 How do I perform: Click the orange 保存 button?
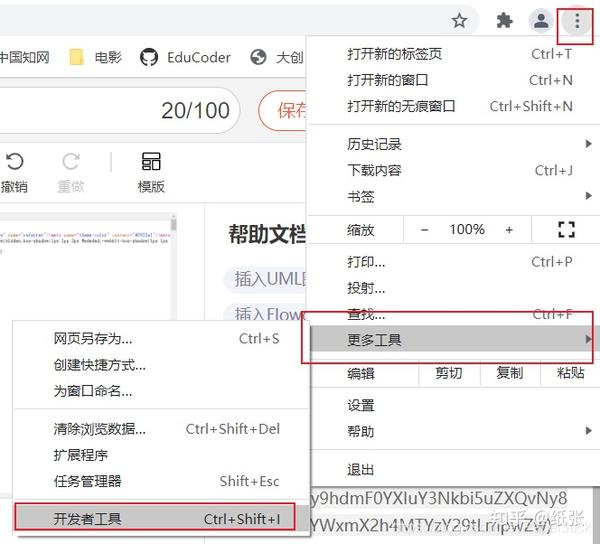[x=283, y=111]
